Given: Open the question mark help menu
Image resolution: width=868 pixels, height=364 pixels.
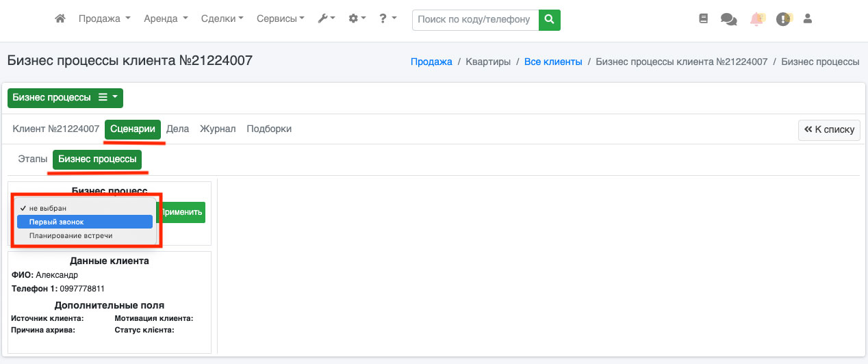Looking at the screenshot, I should coord(387,19).
